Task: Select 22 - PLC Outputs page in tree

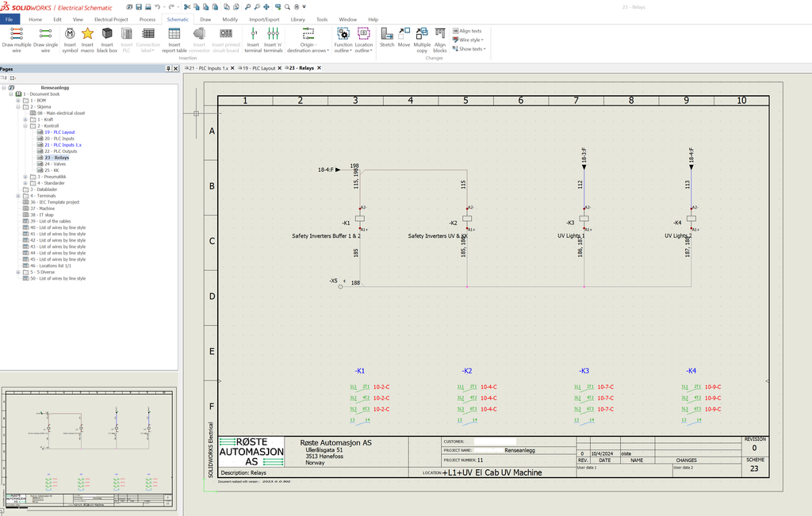Action: coord(60,151)
